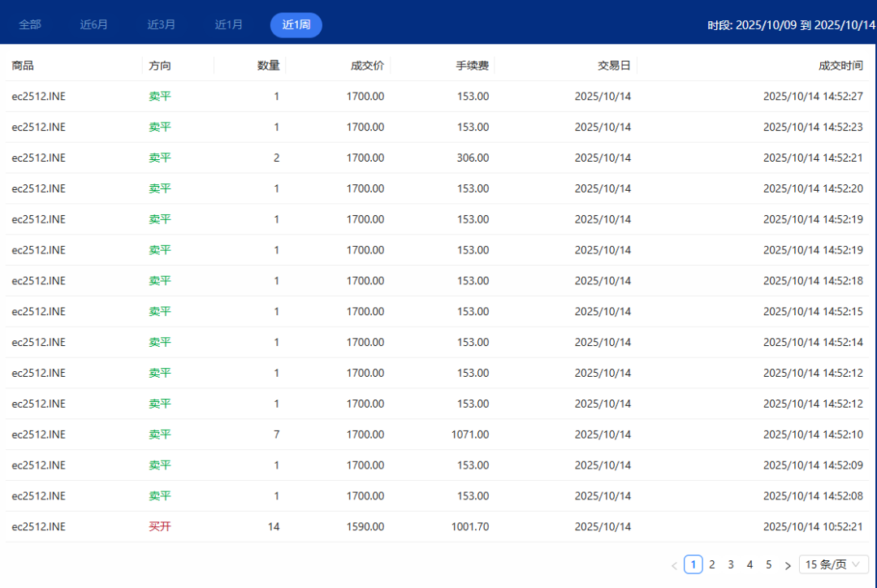Switch to the 近1月 tab
This screenshot has width=877, height=588.
(x=229, y=24)
